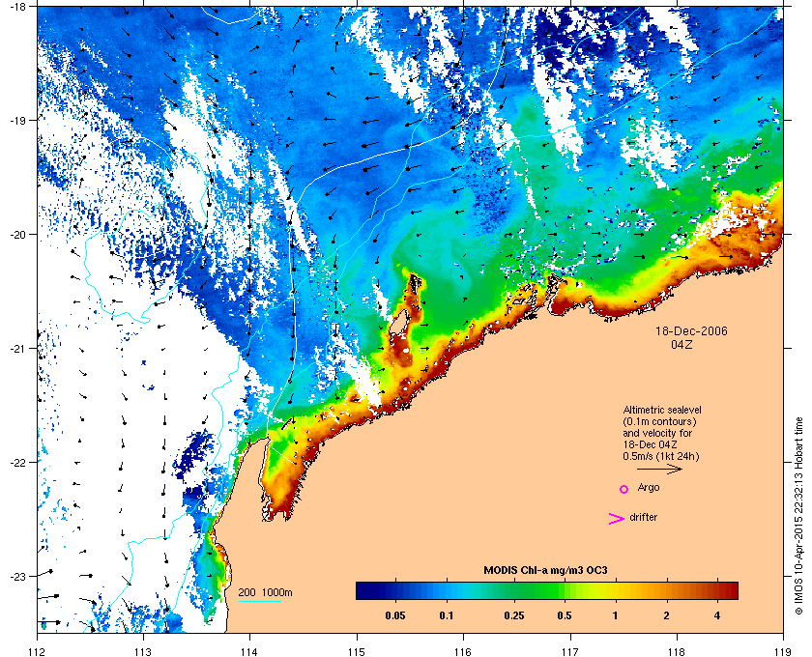Click the velocity scale arrow in the legend
812x657 pixels.
[x=659, y=470]
